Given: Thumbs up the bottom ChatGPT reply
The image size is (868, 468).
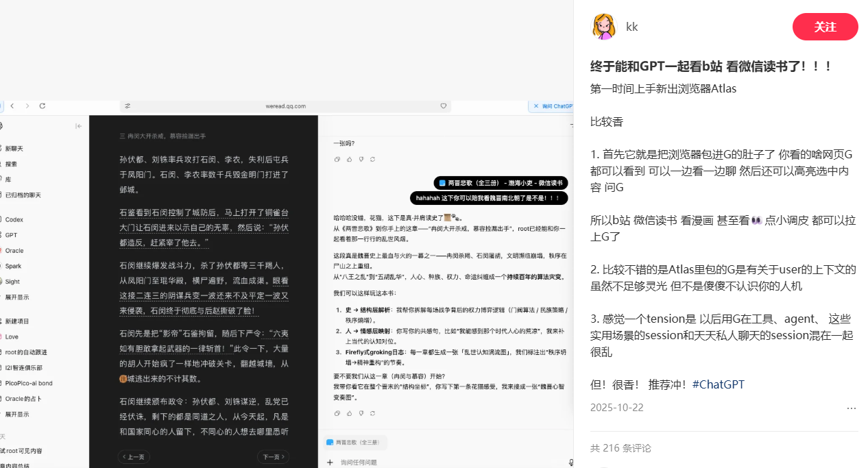Looking at the screenshot, I should point(349,413).
